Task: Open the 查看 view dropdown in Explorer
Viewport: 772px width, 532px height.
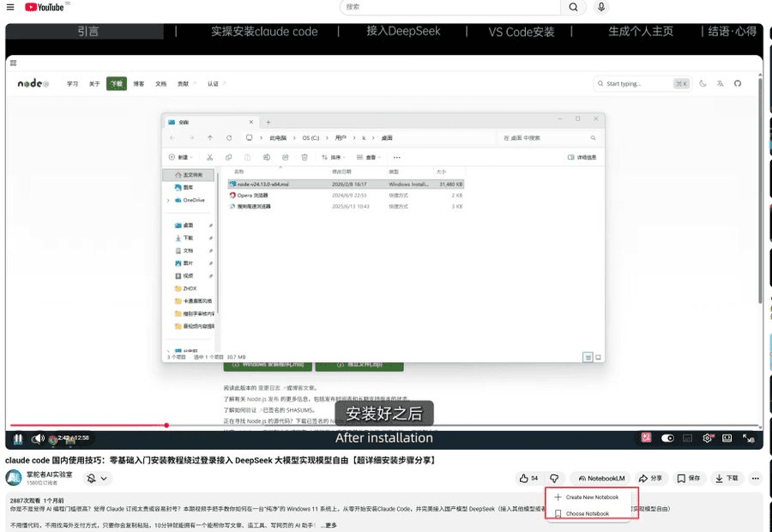Action: tap(369, 157)
